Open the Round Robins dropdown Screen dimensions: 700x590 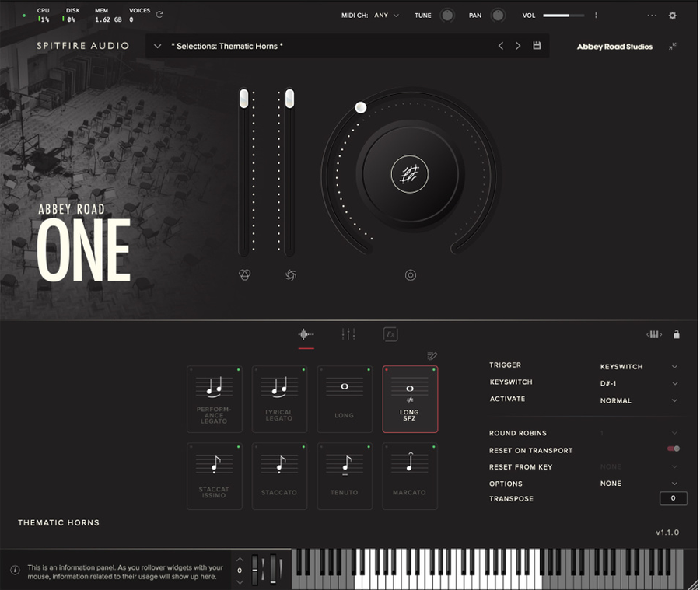coord(639,433)
